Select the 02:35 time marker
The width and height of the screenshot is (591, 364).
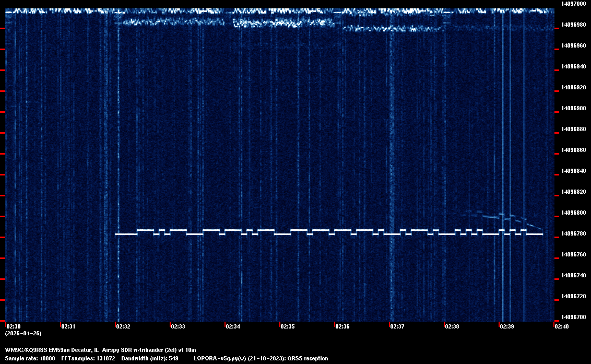288,326
